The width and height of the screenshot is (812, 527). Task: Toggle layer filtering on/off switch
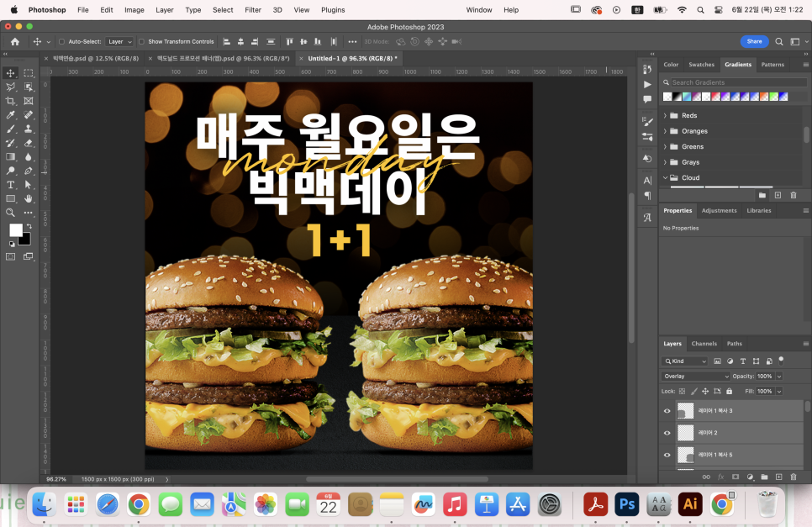tap(781, 361)
